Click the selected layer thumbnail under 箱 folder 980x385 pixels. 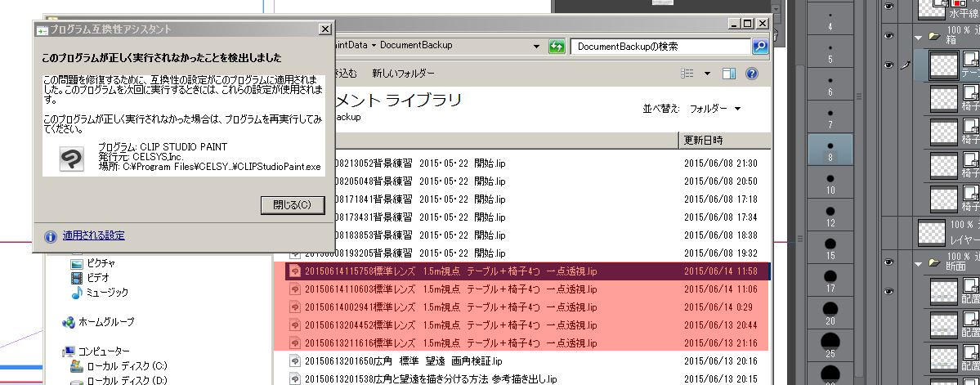pyautogui.click(x=944, y=65)
